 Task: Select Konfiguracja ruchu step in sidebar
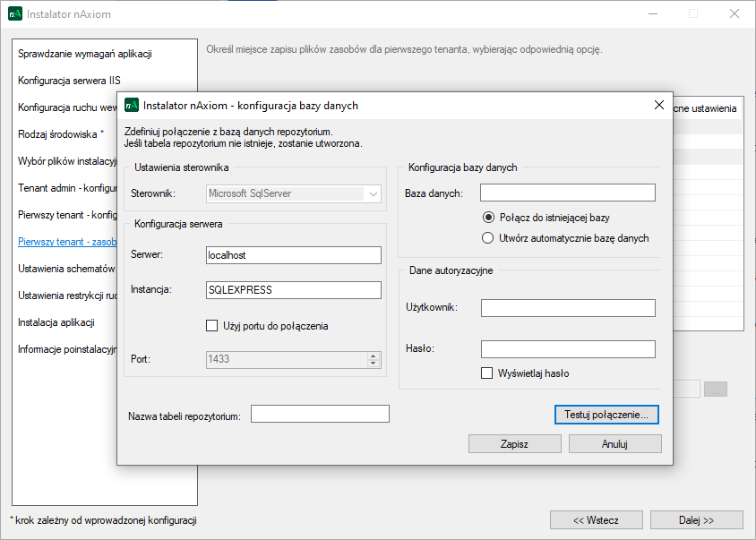coord(67,107)
